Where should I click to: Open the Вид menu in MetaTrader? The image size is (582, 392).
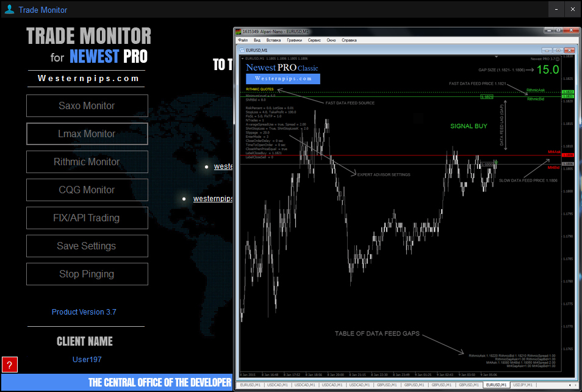tap(257, 40)
